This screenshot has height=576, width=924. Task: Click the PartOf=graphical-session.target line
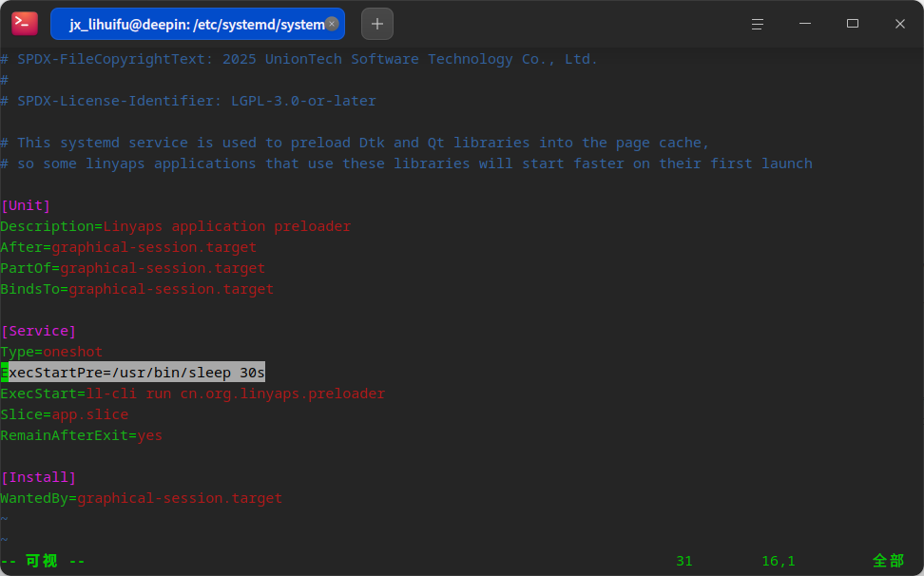132,268
